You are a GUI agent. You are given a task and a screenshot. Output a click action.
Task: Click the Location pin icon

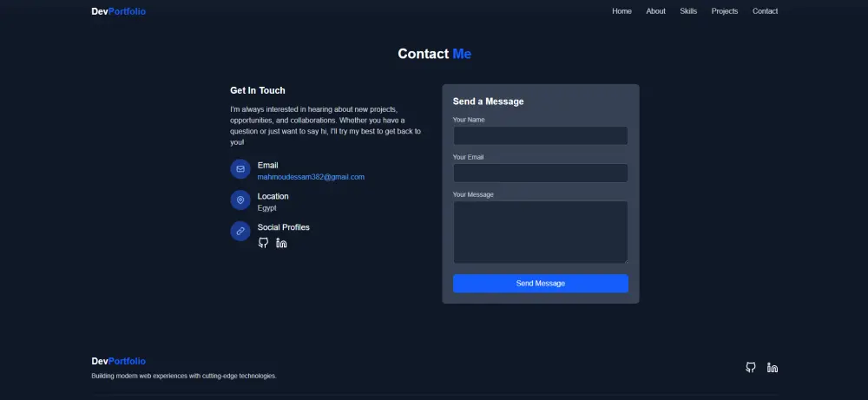tap(240, 200)
